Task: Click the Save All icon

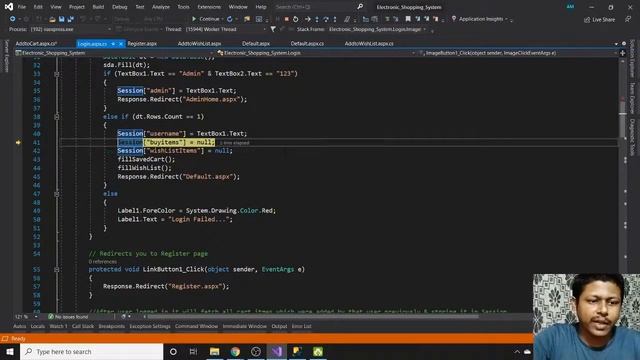Action: pyautogui.click(x=70, y=19)
